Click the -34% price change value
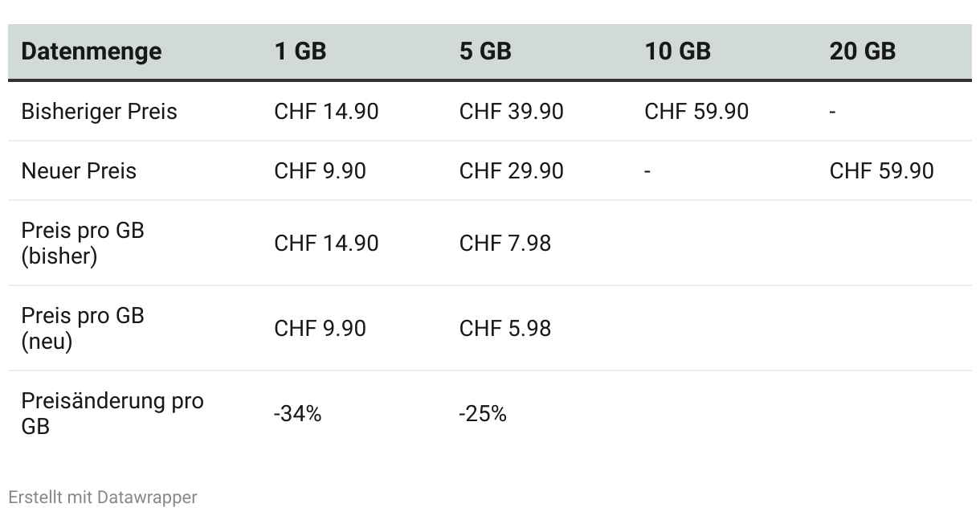This screenshot has width=980, height=516. pos(297,414)
